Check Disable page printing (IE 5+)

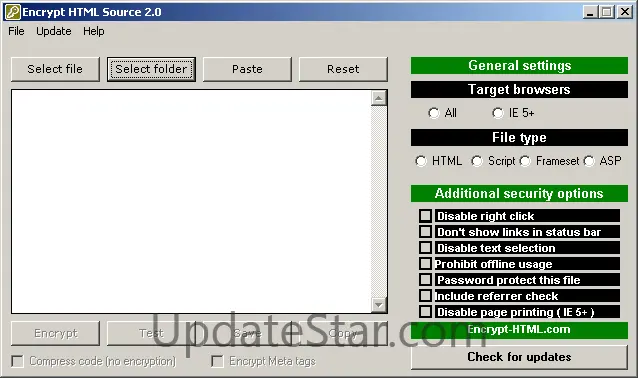(426, 312)
